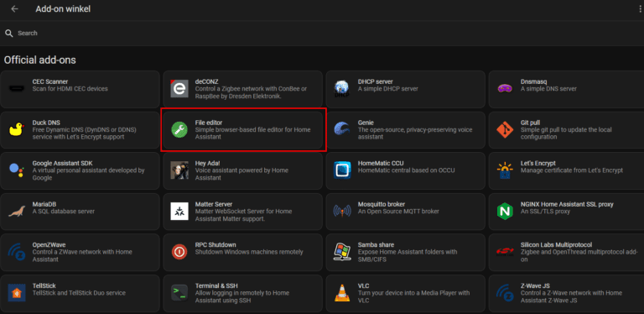Click the OpenZWave logo icon
The width and height of the screenshot is (644, 314).
(17, 252)
